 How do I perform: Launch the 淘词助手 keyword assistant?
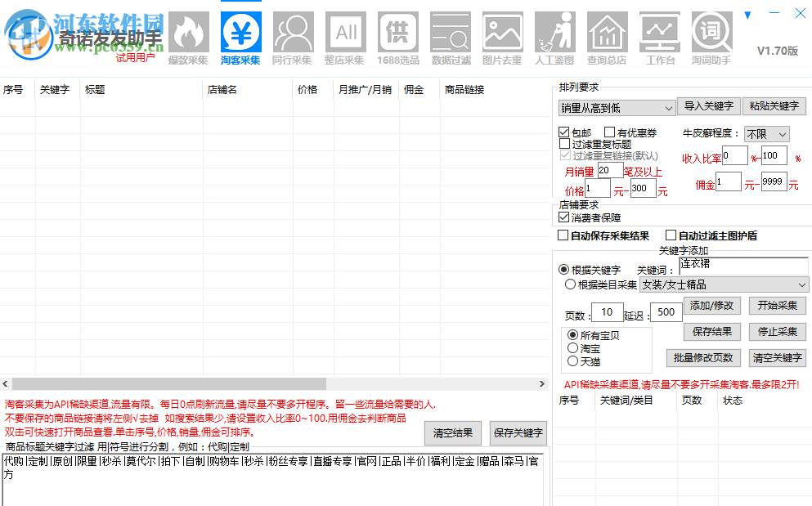point(711,31)
